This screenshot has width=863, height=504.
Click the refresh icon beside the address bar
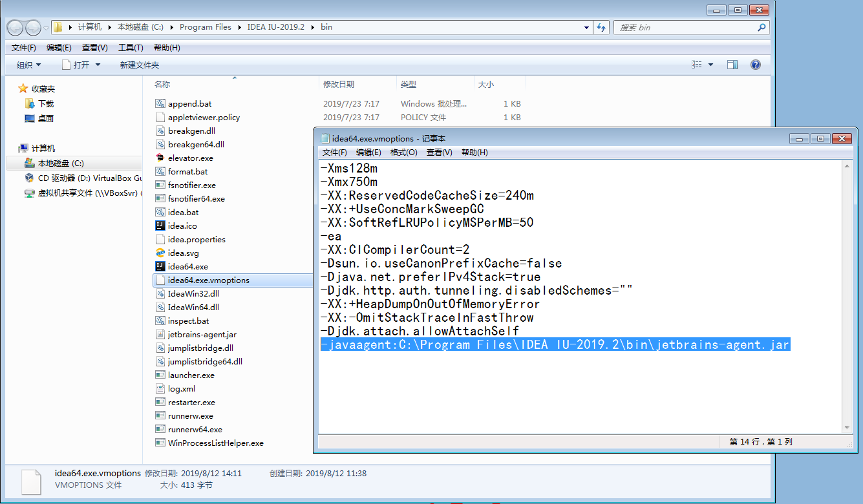pos(602,28)
